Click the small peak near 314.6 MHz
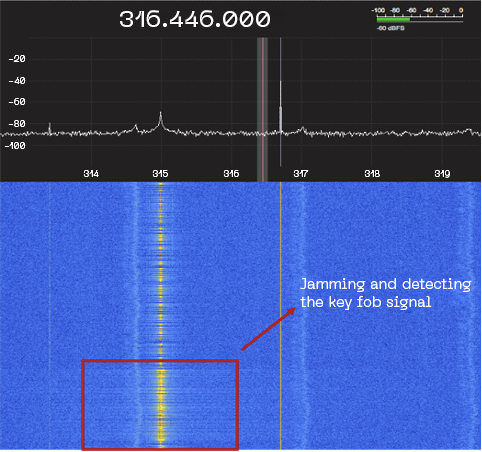 136,128
